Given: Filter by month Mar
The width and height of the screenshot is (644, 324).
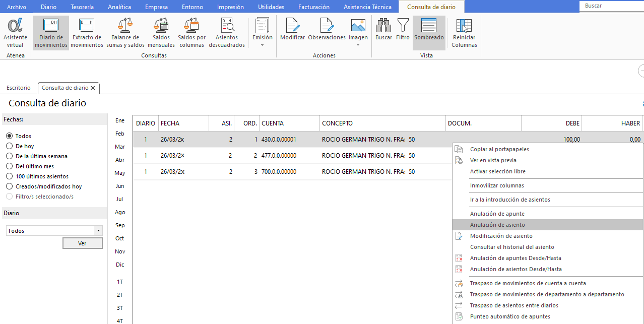Looking at the screenshot, I should [120, 147].
